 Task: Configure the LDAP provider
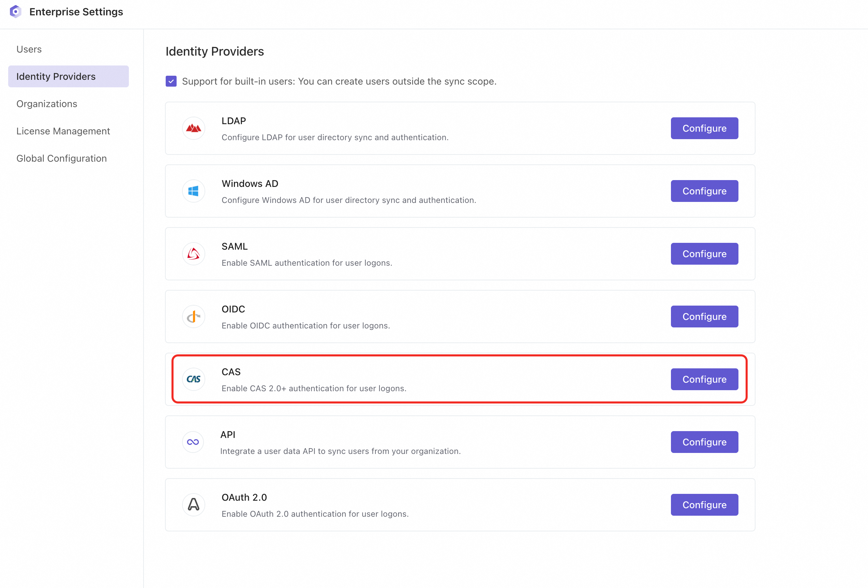click(704, 129)
